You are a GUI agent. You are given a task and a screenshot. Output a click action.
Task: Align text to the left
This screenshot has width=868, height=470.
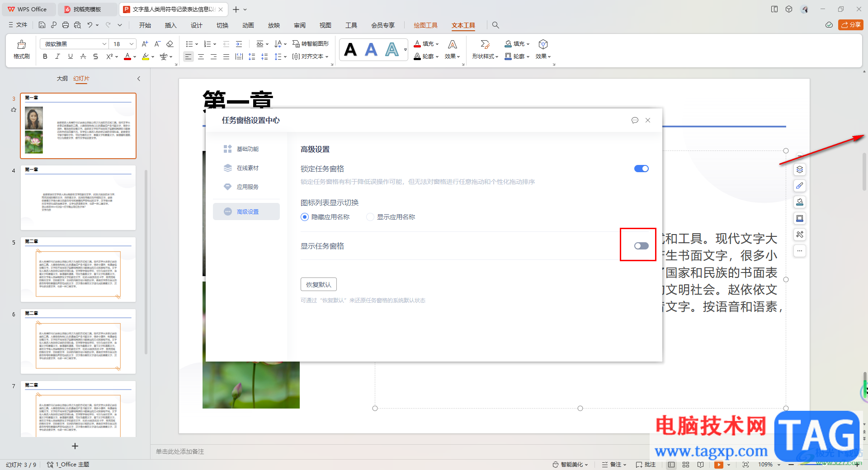[188, 56]
